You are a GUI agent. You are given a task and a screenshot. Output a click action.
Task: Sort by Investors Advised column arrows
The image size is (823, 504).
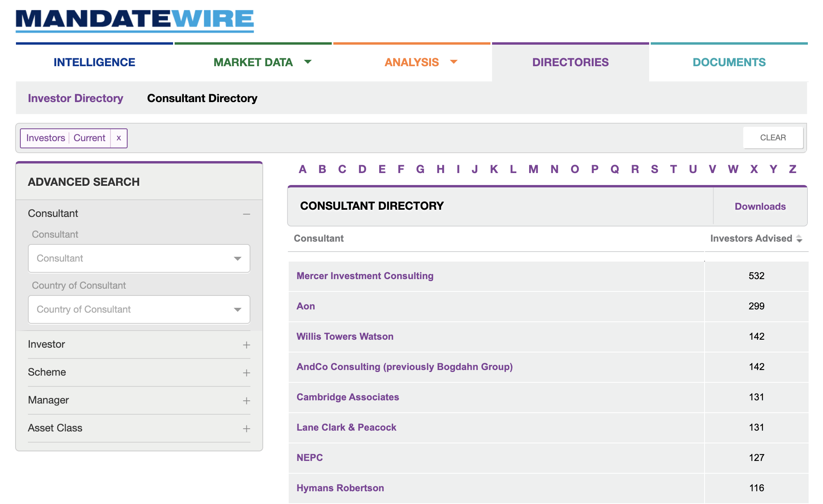click(x=799, y=238)
